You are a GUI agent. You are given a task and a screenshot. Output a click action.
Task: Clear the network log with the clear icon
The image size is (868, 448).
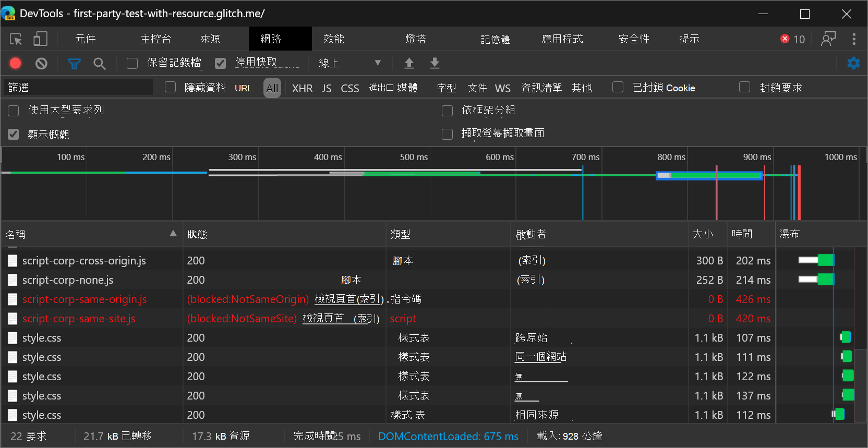(x=41, y=64)
